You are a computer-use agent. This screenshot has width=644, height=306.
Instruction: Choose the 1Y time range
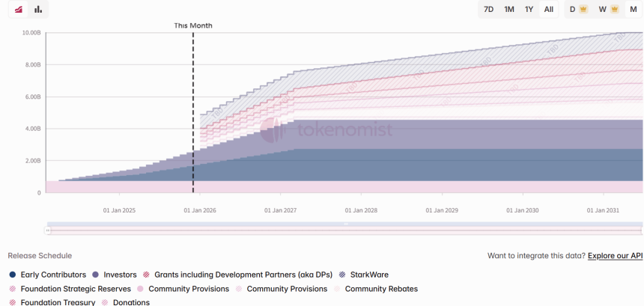(529, 10)
